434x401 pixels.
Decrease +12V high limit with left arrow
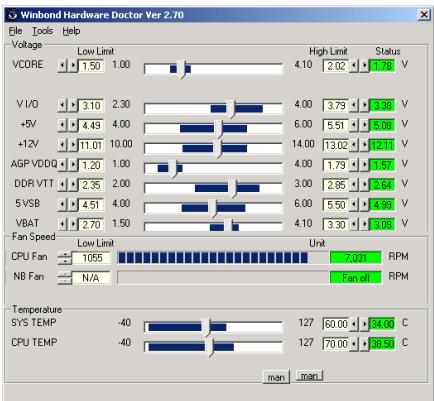pyautogui.click(x=354, y=145)
